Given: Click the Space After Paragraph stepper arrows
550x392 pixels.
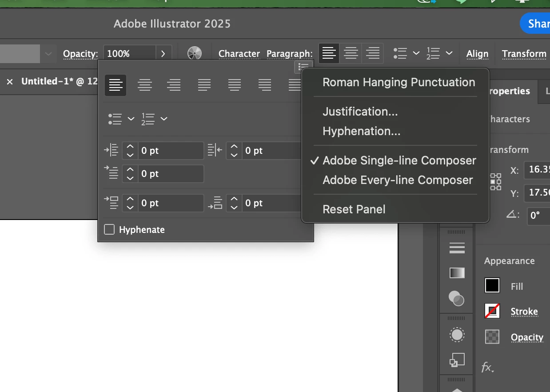Looking at the screenshot, I should click(x=234, y=203).
